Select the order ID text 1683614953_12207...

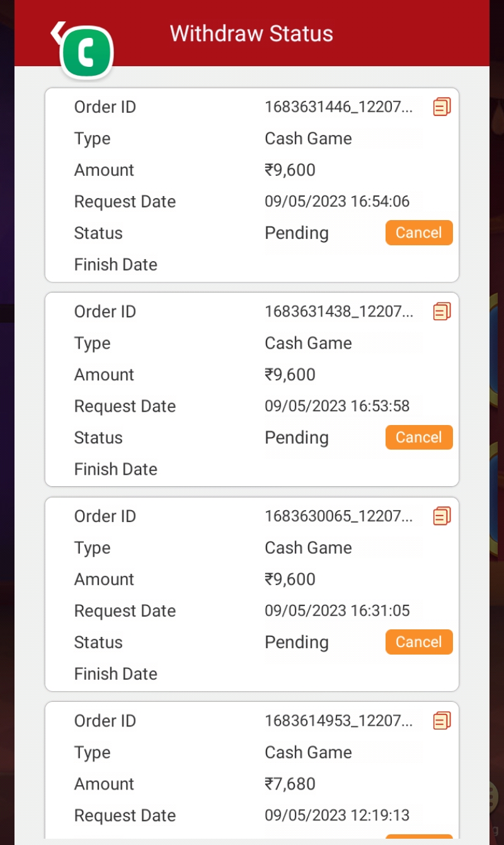tap(338, 721)
